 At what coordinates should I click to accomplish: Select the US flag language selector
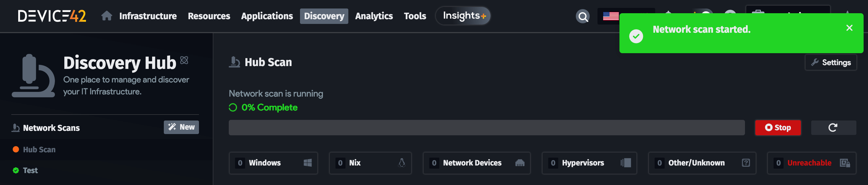611,16
